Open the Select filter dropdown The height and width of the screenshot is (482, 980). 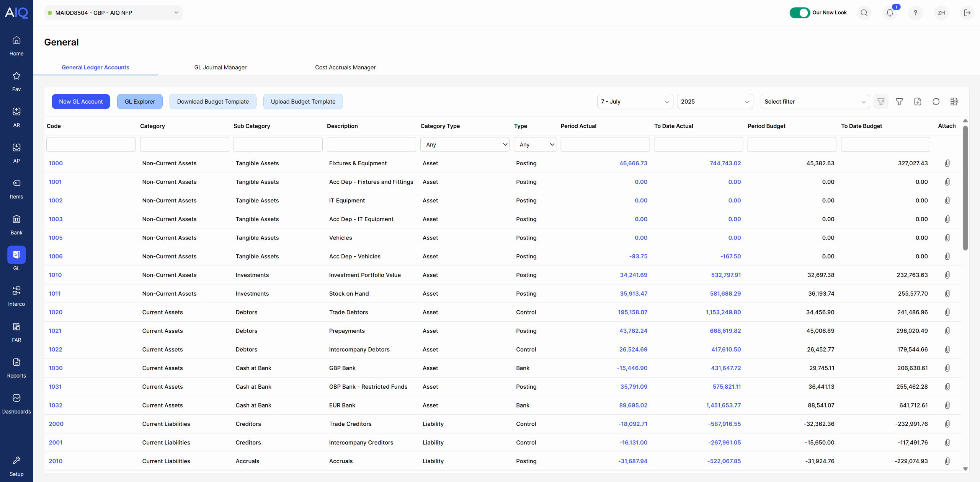[815, 102]
